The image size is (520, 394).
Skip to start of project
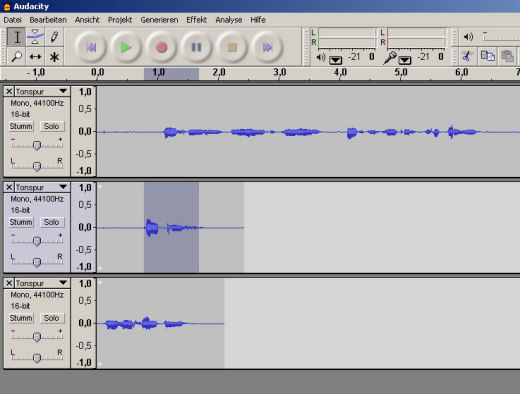pyautogui.click(x=91, y=47)
